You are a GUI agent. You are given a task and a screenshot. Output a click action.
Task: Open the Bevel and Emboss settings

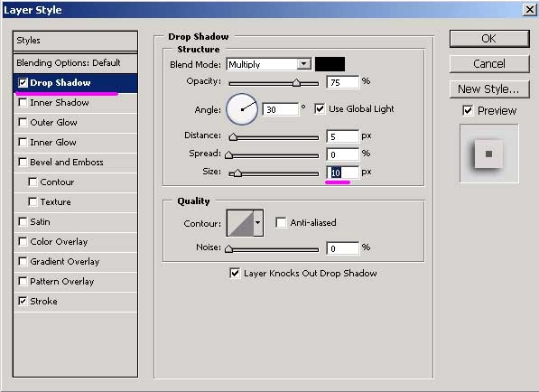coord(66,163)
